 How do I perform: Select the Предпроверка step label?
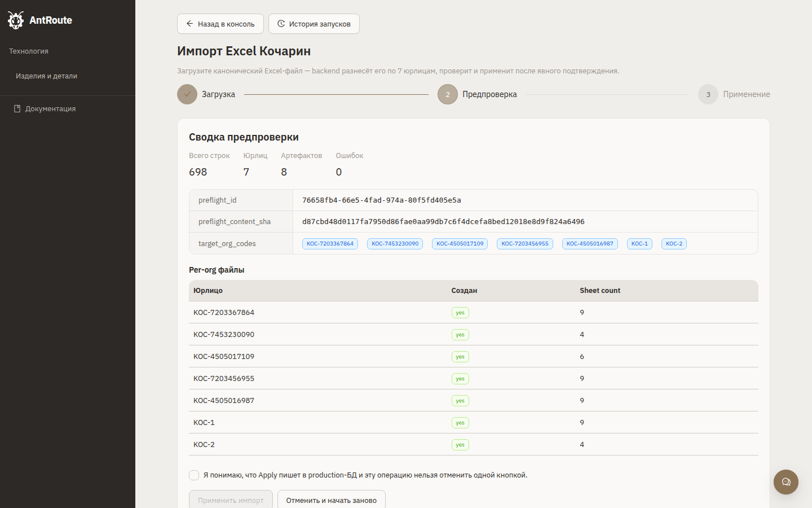pyautogui.click(x=489, y=94)
